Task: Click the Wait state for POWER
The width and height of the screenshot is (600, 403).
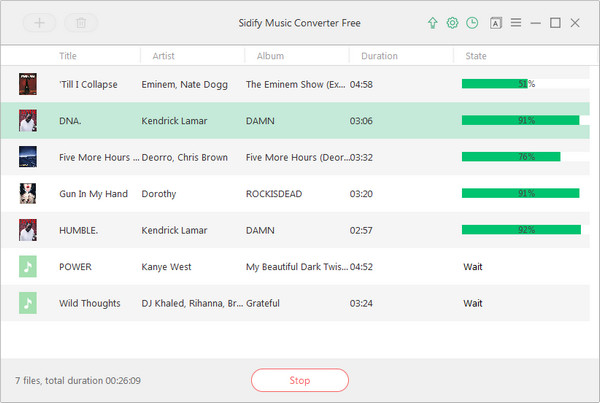Action: click(473, 267)
